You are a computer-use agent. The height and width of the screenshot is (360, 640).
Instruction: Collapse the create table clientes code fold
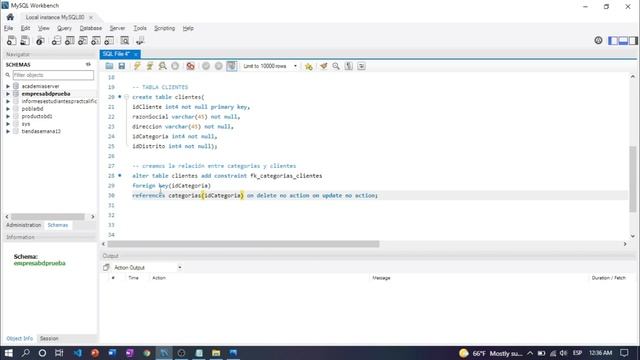[x=127, y=97]
